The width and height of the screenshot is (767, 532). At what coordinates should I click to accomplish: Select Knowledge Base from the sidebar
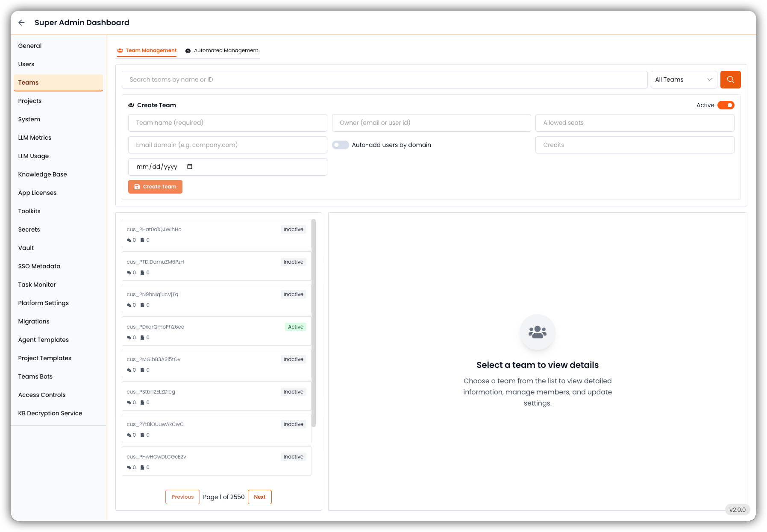coord(42,174)
